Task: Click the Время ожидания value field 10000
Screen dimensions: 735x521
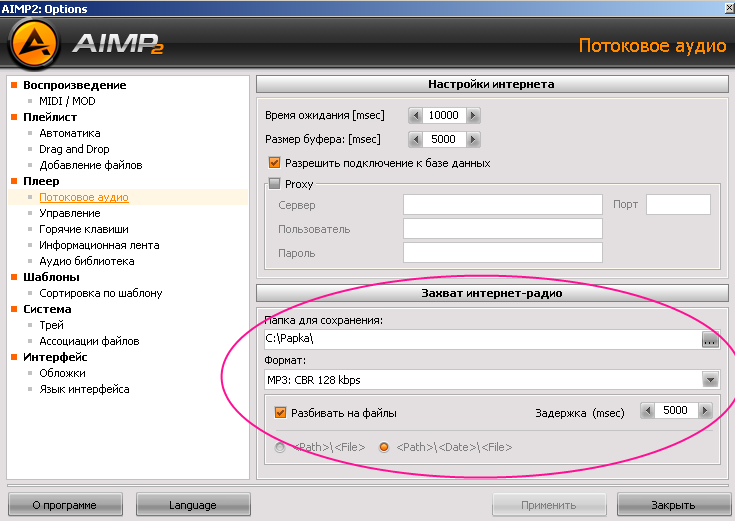Action: (444, 115)
